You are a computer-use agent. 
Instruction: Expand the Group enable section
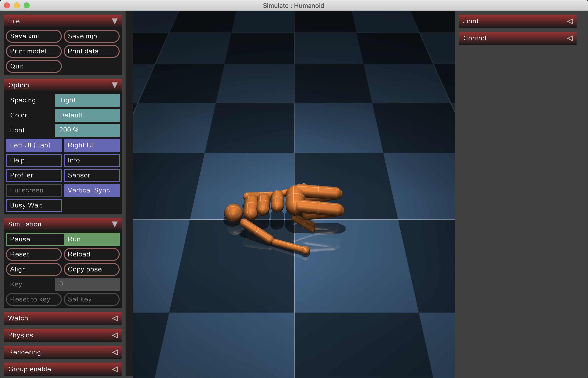tap(63, 369)
